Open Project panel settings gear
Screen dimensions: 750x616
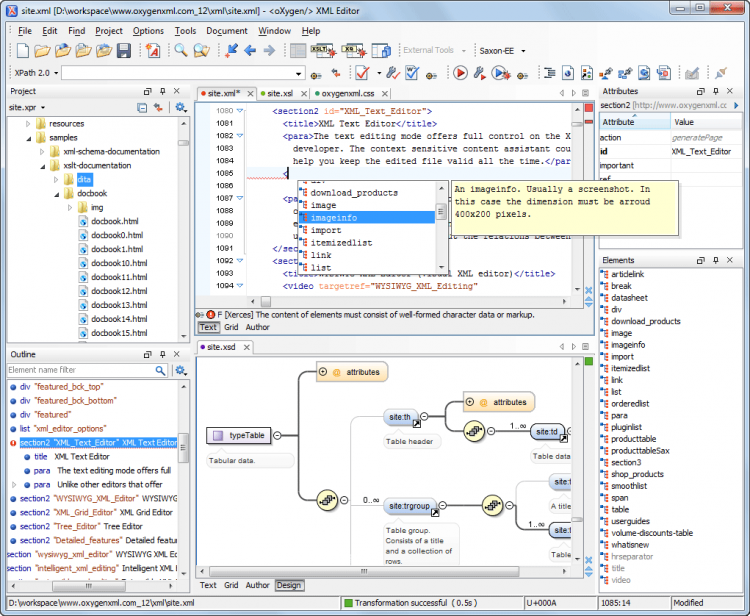180,107
